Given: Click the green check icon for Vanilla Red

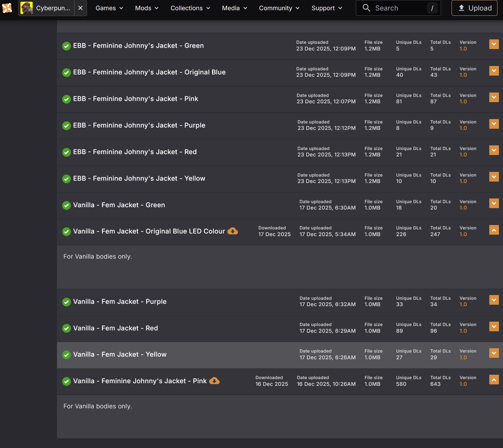Looking at the screenshot, I should [67, 329].
